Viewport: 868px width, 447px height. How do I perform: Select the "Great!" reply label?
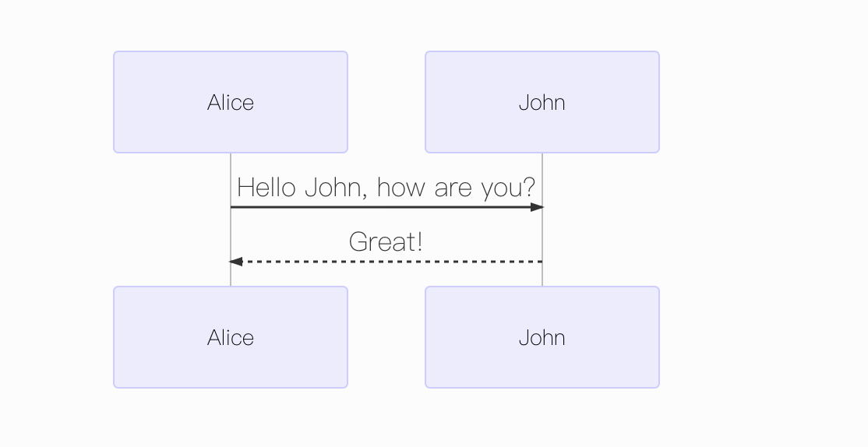point(386,241)
